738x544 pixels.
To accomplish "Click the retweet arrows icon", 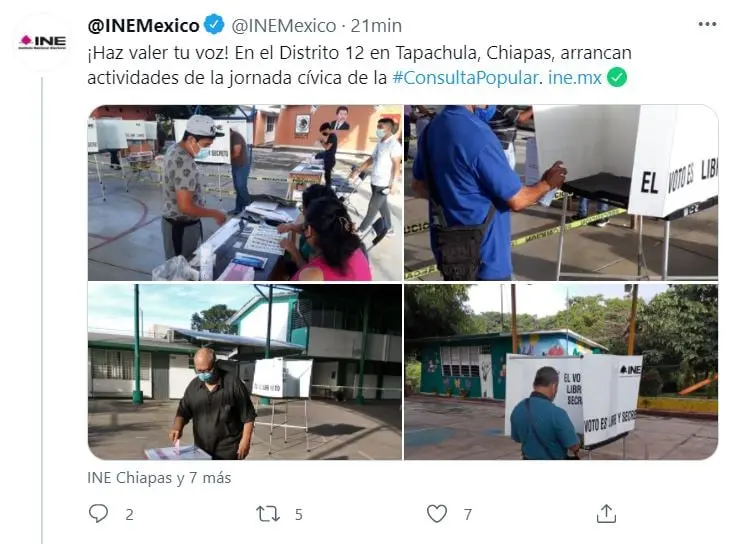I will (x=268, y=513).
